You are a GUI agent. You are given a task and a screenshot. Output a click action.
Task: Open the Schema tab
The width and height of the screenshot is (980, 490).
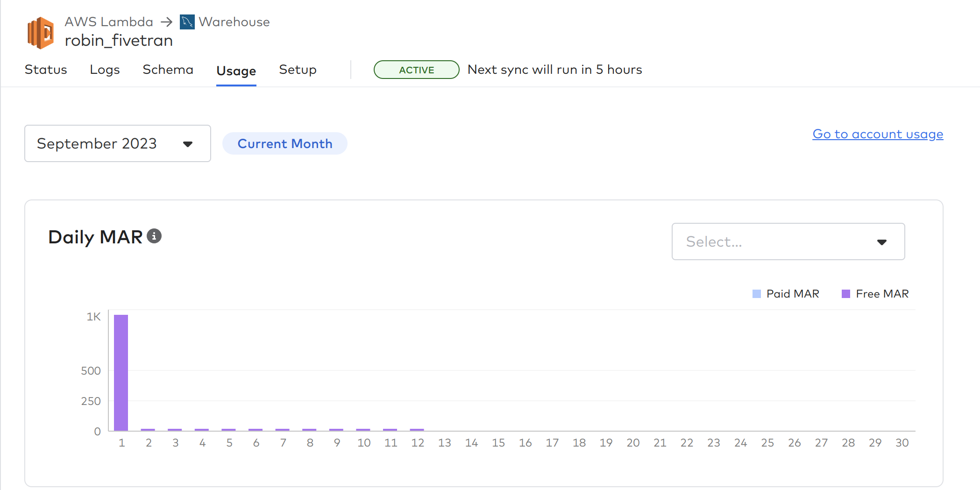(x=168, y=70)
